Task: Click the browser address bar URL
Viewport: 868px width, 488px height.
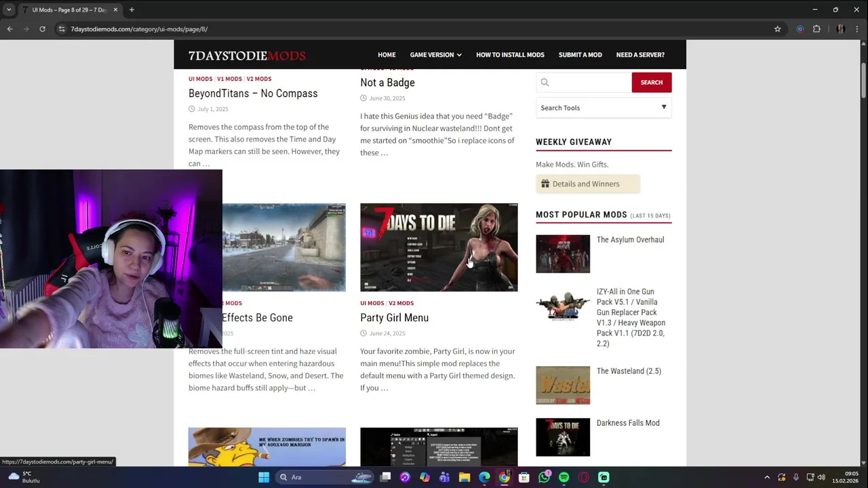Action: pos(139,29)
